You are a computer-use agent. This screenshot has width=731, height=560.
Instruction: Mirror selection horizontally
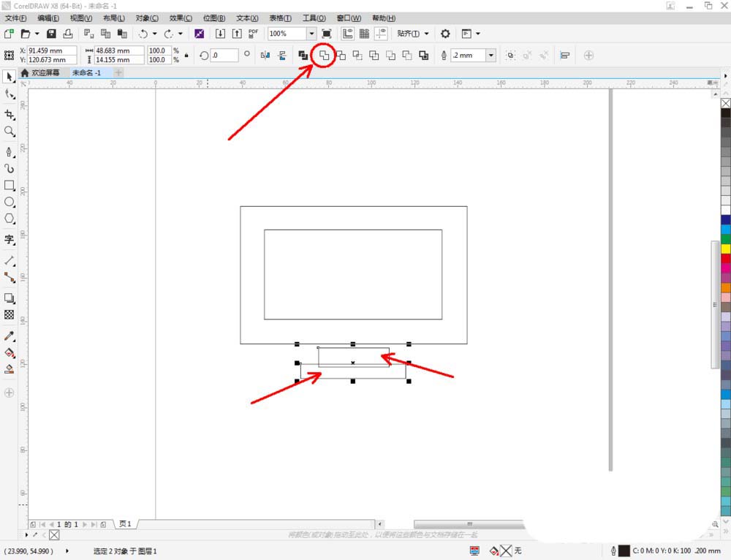(x=265, y=56)
